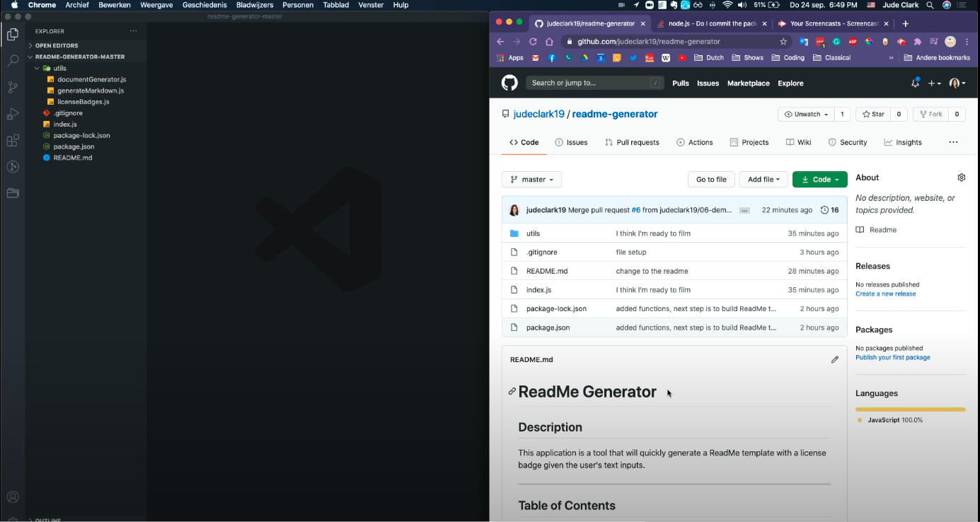The width and height of the screenshot is (980, 522).
Task: Expand the Open Editors section
Action: tap(57, 45)
